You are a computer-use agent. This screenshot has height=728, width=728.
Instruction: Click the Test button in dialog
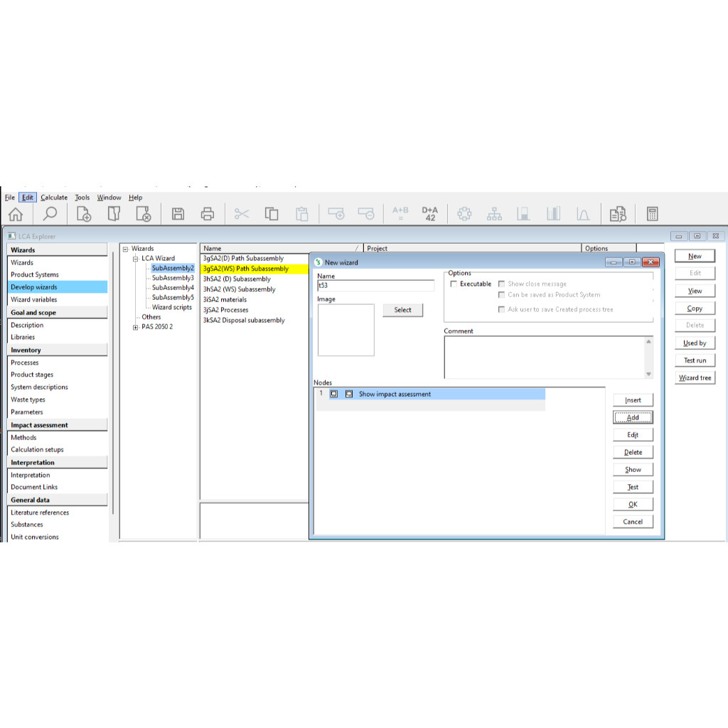633,486
